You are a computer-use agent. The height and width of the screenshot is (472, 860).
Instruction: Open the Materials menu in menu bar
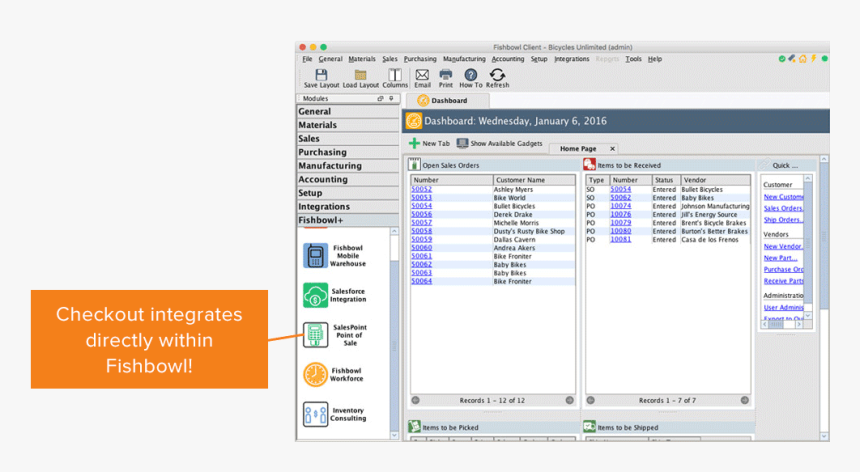[x=362, y=59]
